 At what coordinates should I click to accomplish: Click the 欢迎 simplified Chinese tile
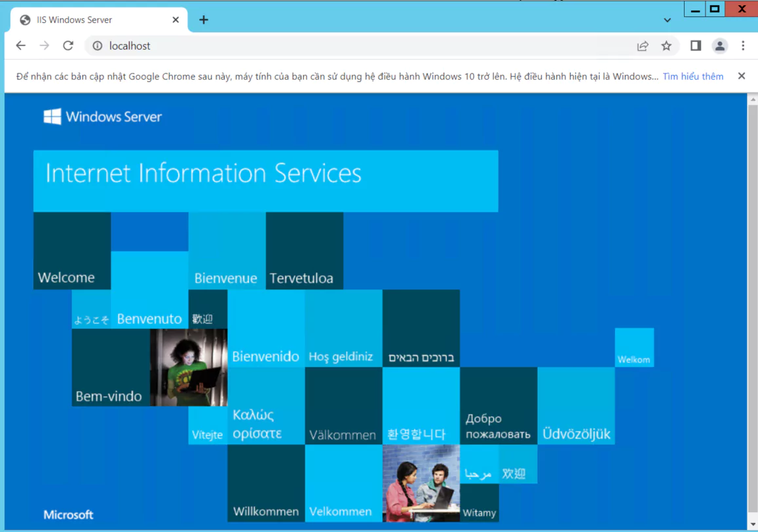(518, 464)
